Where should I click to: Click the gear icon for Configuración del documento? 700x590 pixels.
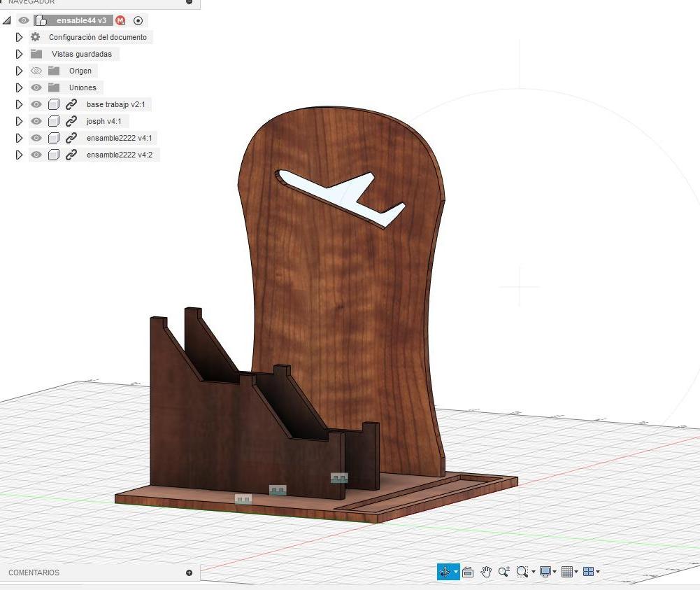pyautogui.click(x=34, y=37)
